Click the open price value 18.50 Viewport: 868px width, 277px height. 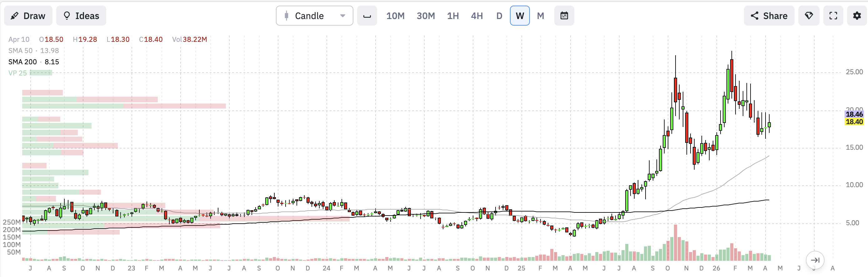coord(54,39)
